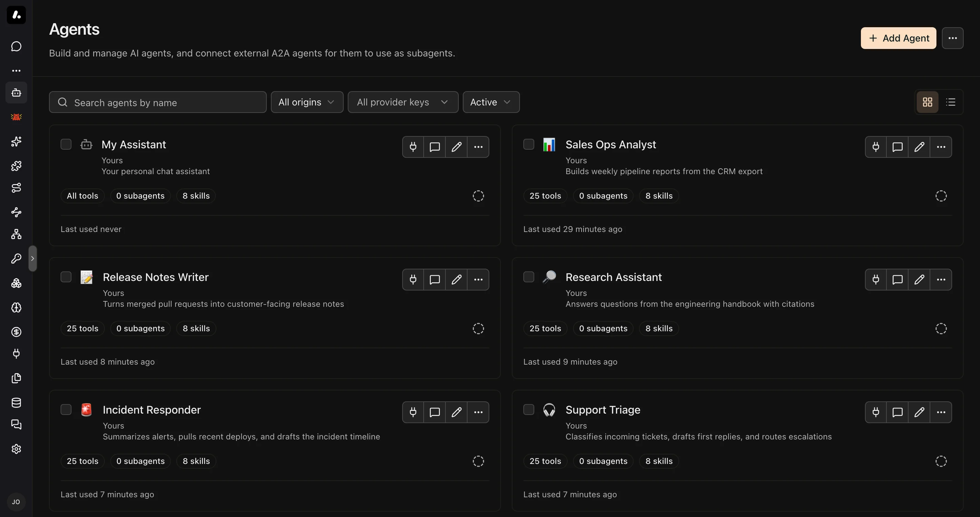Open the dollar cost icon in the sidebar

(x=16, y=332)
